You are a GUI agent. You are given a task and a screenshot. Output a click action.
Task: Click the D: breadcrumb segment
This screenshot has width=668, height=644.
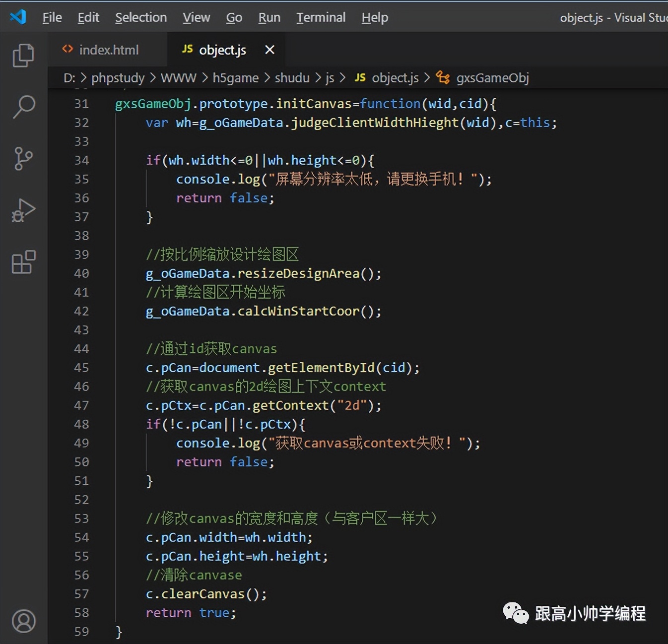[x=69, y=78]
